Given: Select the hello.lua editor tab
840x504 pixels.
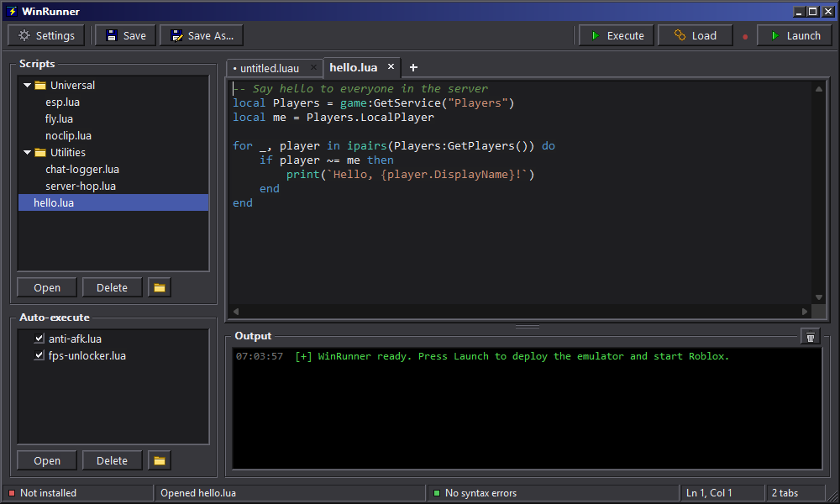Looking at the screenshot, I should click(354, 67).
